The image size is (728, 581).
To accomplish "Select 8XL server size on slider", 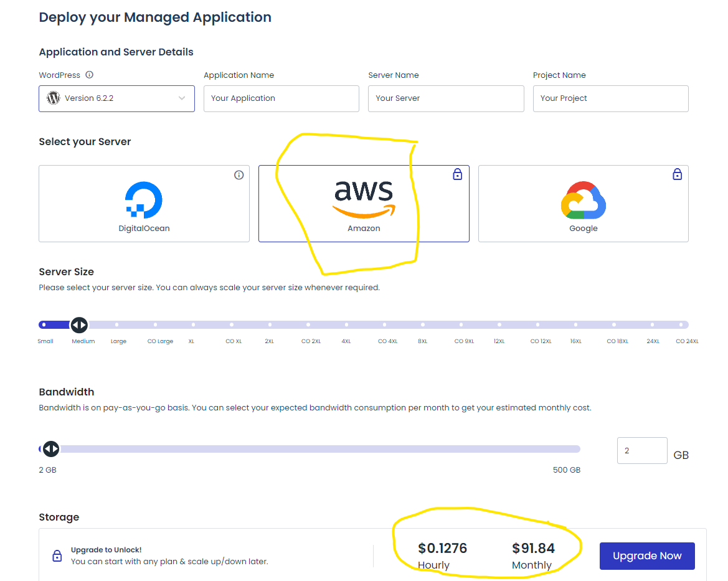I will [x=422, y=324].
